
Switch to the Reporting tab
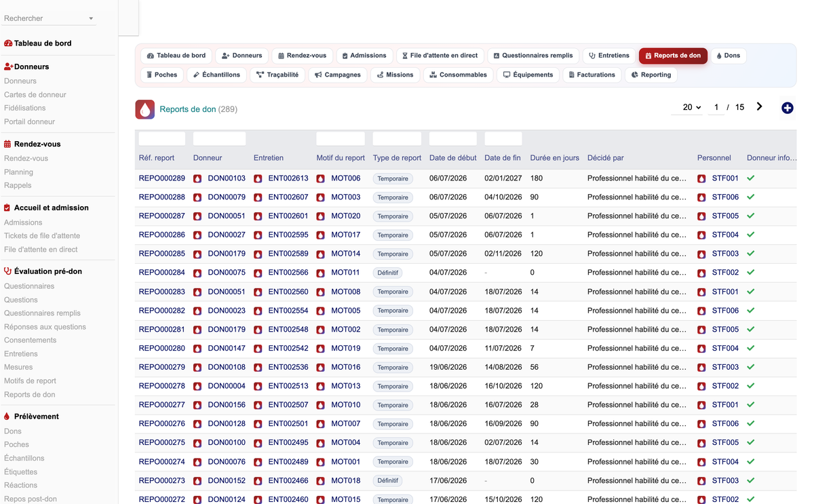click(x=651, y=75)
